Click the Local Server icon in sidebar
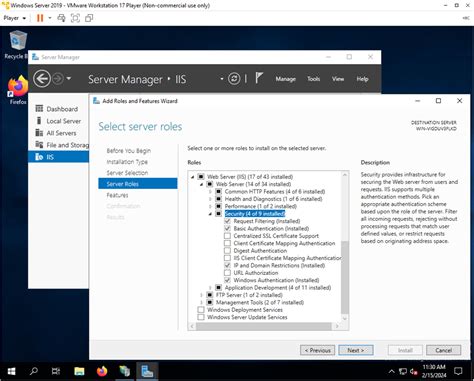The image size is (474, 381). [x=39, y=121]
